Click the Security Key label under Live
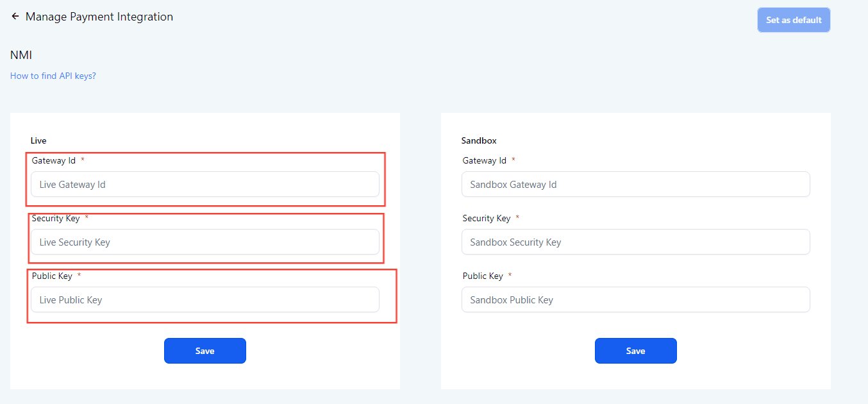868x404 pixels. (x=56, y=218)
